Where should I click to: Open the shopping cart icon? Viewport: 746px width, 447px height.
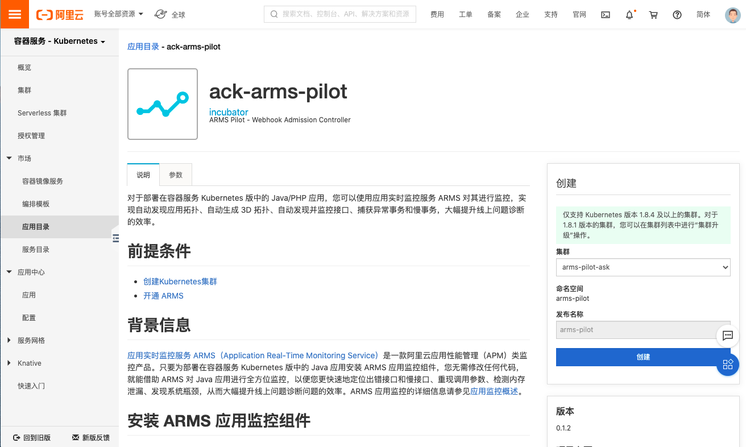(653, 15)
